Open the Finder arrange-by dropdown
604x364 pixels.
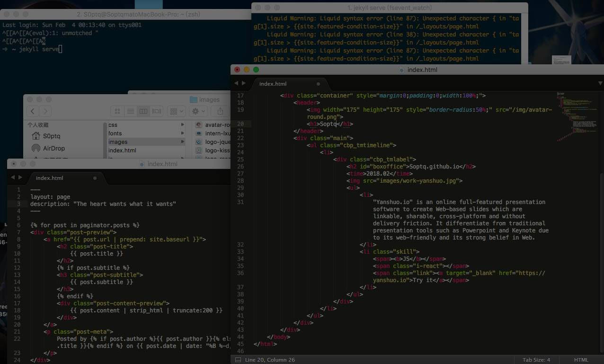pyautogui.click(x=177, y=111)
